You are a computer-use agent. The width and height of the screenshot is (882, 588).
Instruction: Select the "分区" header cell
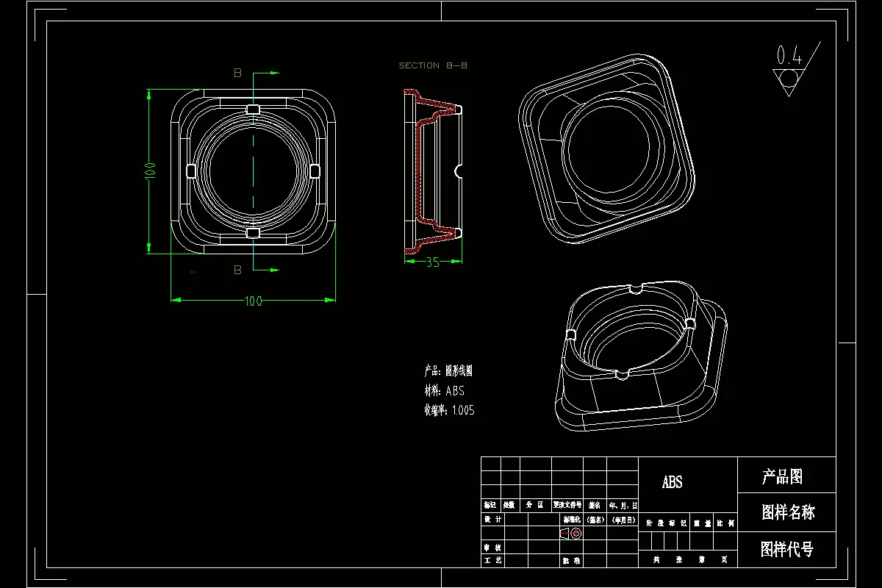(x=535, y=505)
